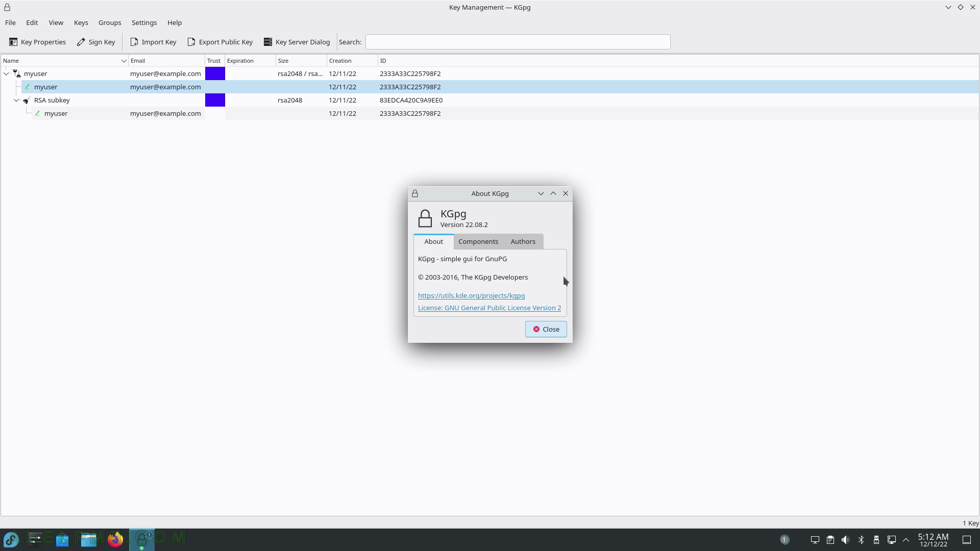The image size is (980, 551).
Task: Click the 1 Key status bar text
Action: [x=970, y=523]
